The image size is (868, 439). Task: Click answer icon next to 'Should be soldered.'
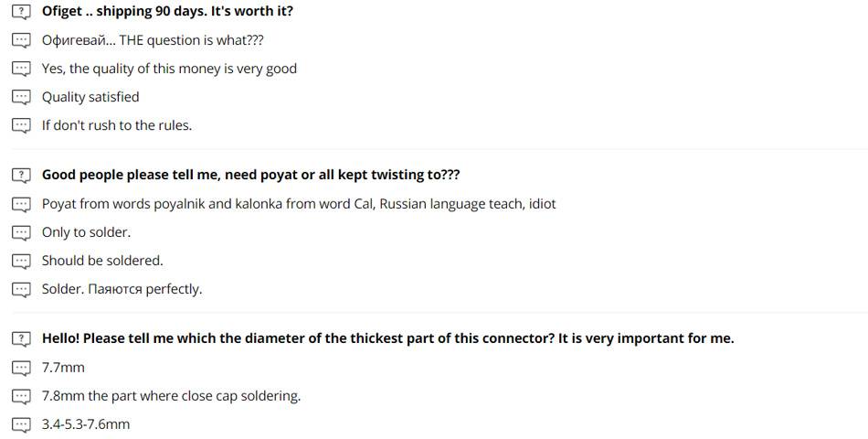(x=21, y=261)
